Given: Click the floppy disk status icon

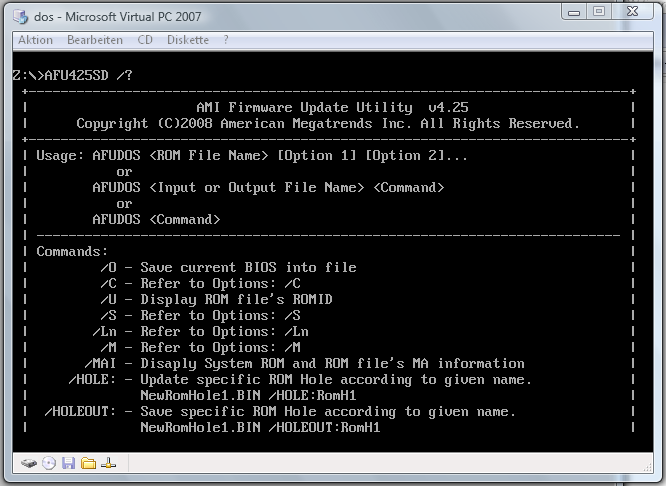Looking at the screenshot, I should click(x=68, y=463).
